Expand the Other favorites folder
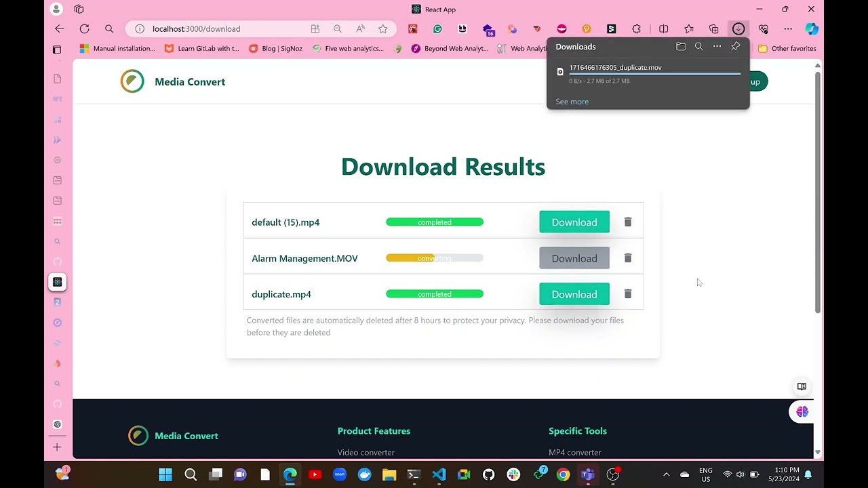Viewport: 868px width, 488px height. pyautogui.click(x=787, y=49)
